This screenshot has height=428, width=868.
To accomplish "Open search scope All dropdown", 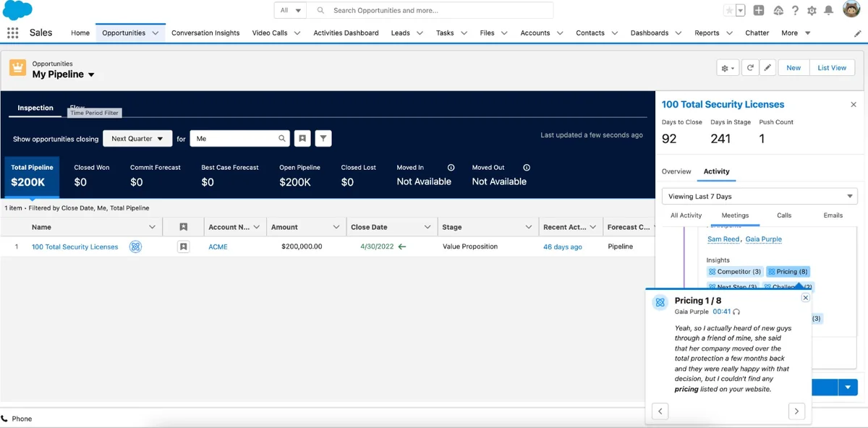I will coord(290,10).
